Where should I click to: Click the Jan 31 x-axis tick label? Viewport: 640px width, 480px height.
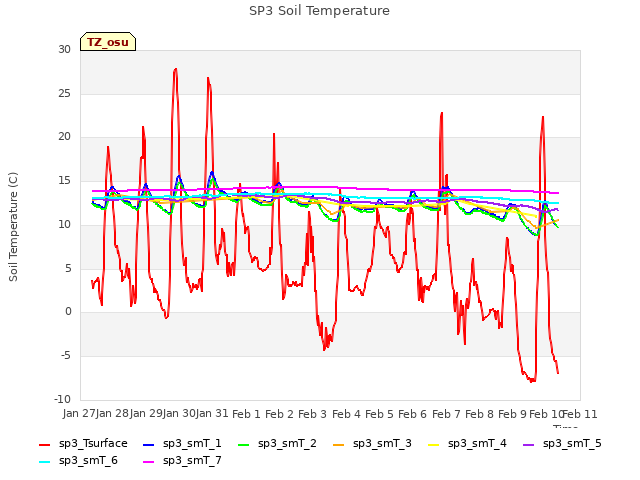pos(212,413)
